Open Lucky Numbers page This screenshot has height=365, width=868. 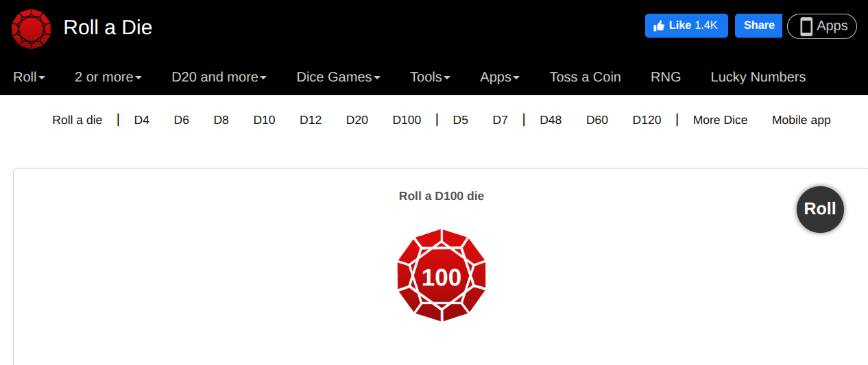pyautogui.click(x=758, y=77)
